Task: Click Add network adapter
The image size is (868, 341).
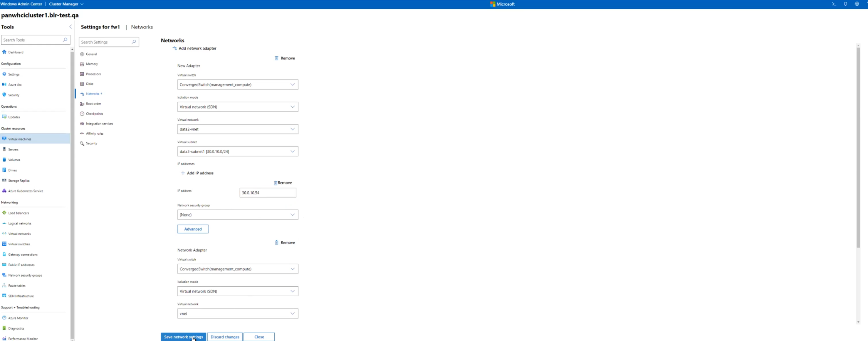Action: coord(194,48)
